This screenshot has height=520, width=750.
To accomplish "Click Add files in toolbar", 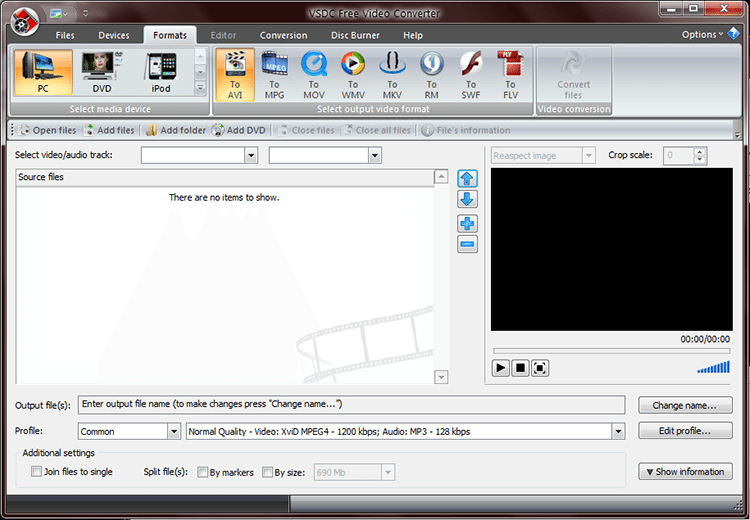I will pos(109,130).
